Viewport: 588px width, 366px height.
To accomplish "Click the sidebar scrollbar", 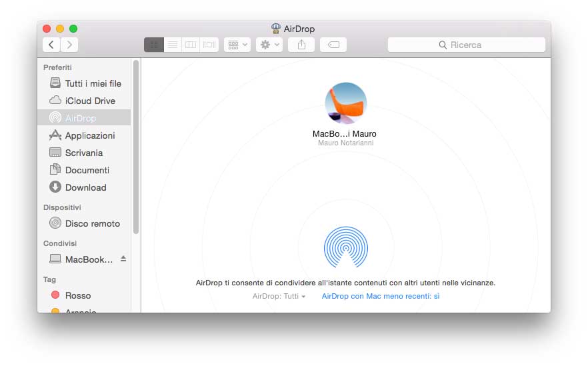I will pyautogui.click(x=136, y=147).
